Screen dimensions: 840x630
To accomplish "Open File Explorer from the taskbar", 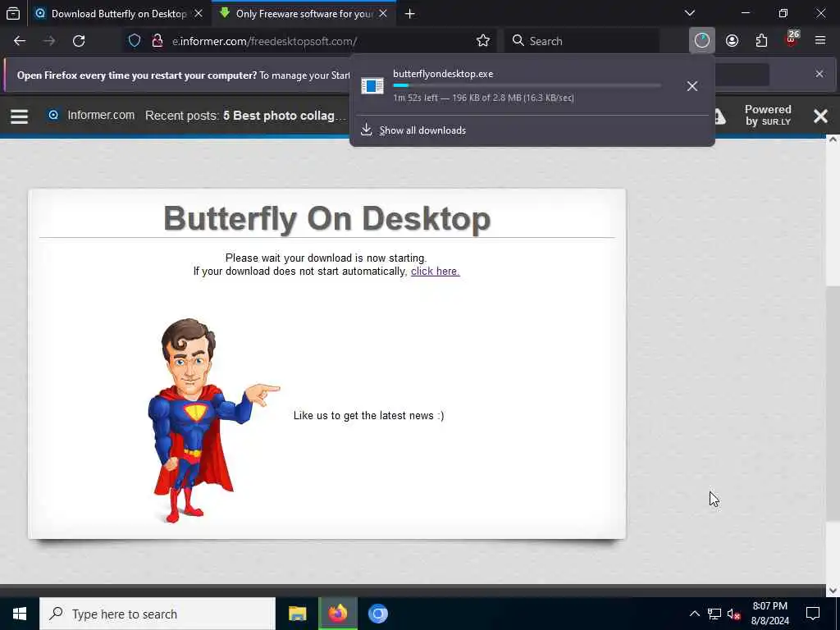I will point(297,614).
